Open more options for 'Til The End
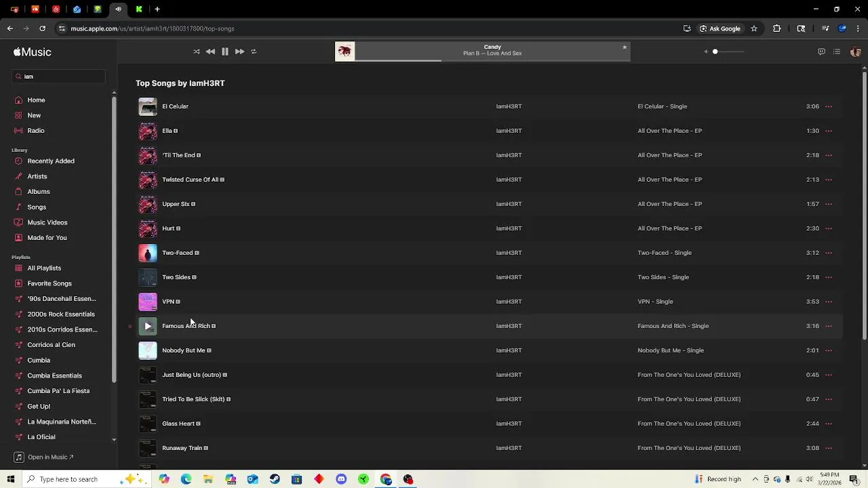The width and height of the screenshot is (868, 488). 829,155
